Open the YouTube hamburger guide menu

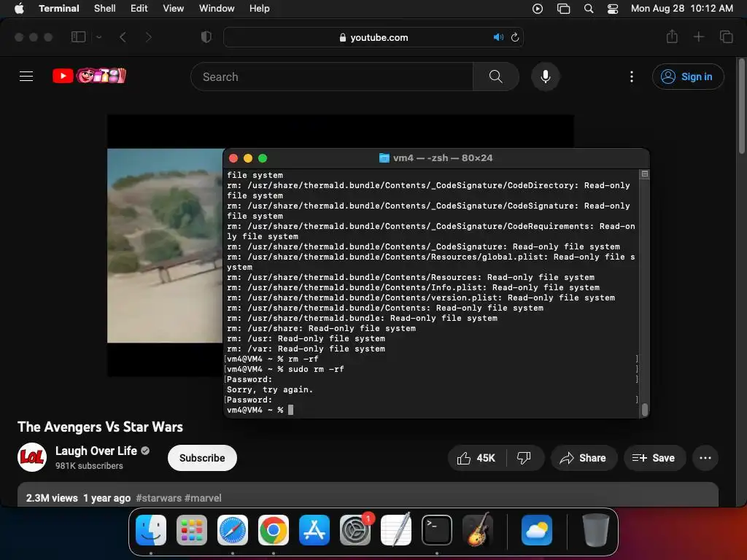click(x=26, y=76)
